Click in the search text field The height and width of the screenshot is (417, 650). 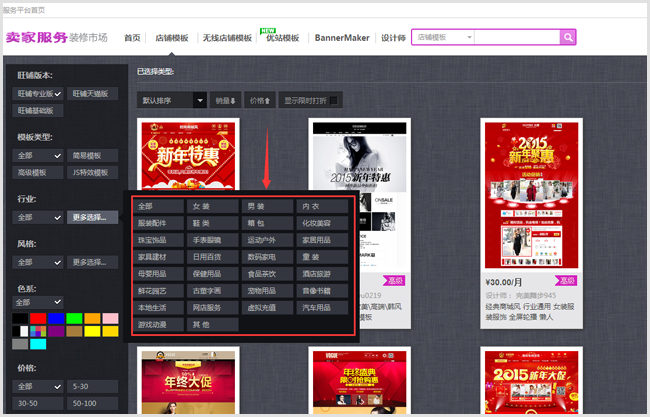(517, 37)
